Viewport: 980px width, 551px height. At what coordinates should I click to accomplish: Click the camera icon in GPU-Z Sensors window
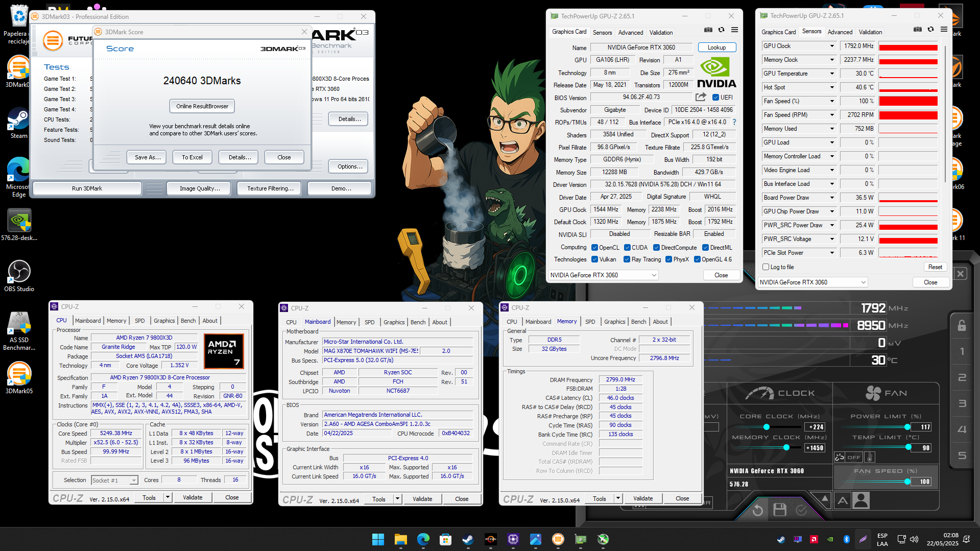point(918,30)
